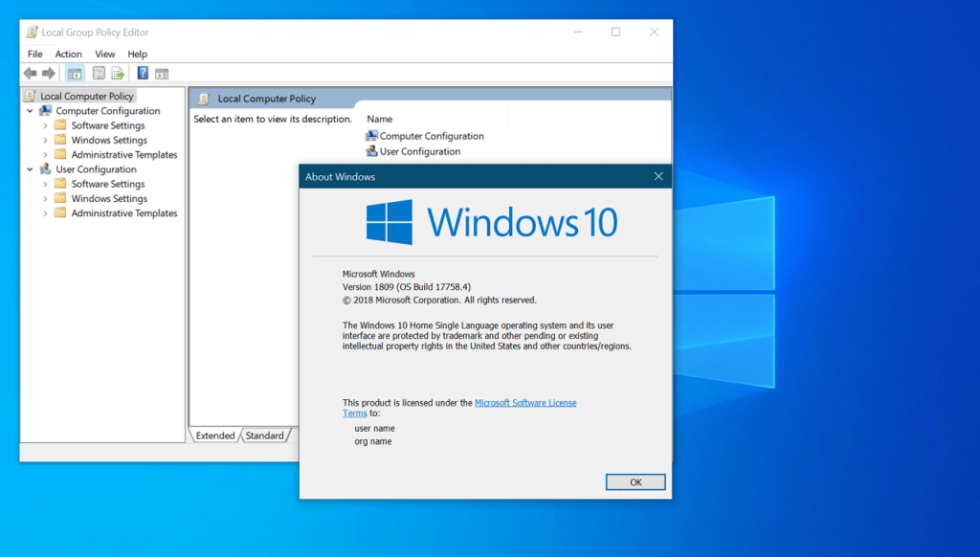Viewport: 980px width, 557px height.
Task: Collapse the User Configuration tree node
Action: [30, 169]
